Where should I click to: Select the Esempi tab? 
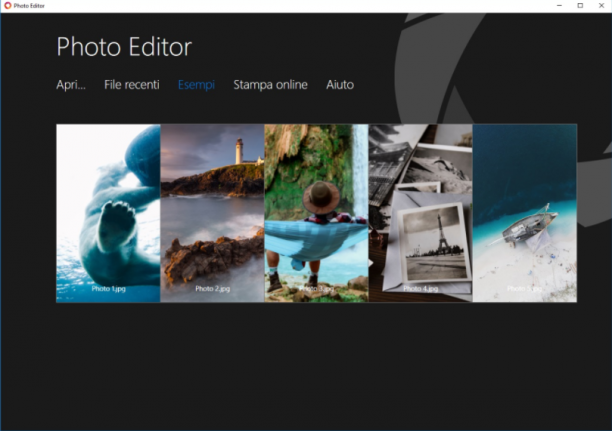tap(196, 85)
